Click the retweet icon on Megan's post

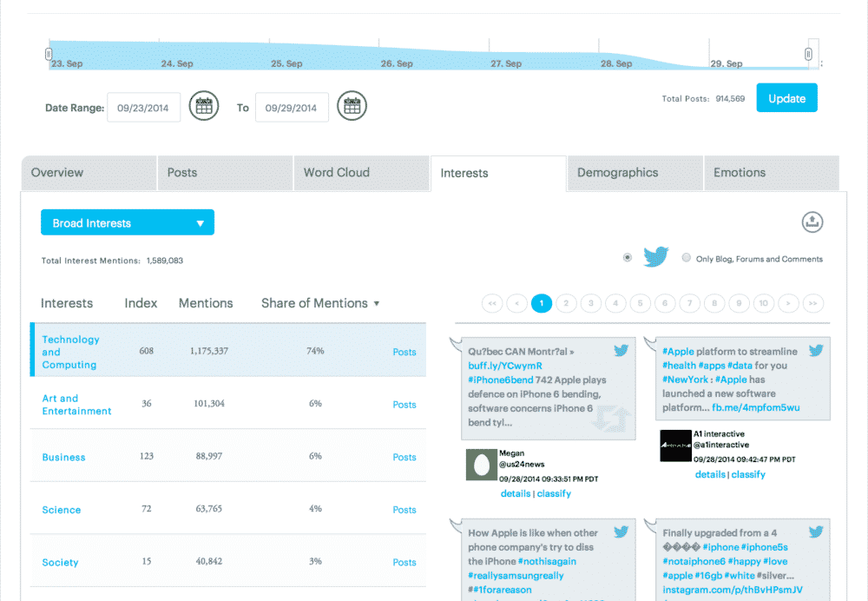608,419
